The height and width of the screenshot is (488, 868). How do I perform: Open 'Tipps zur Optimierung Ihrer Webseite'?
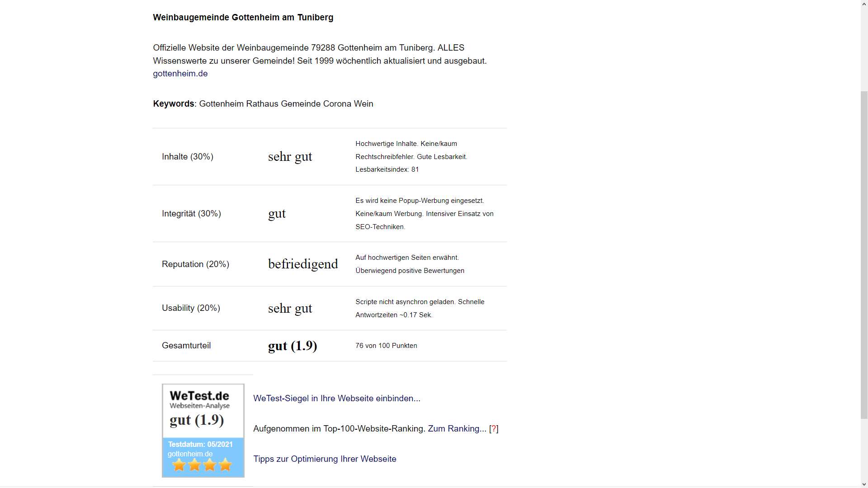[x=325, y=459]
